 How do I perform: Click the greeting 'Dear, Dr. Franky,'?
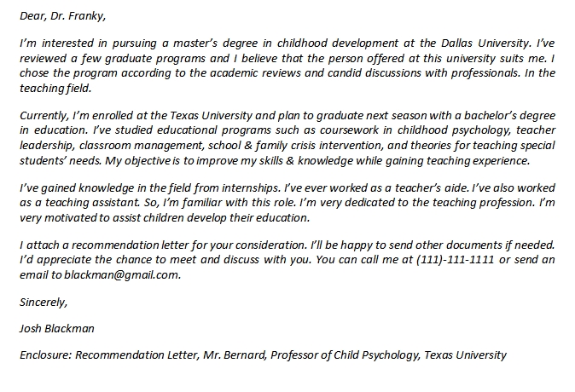pyautogui.click(x=63, y=14)
